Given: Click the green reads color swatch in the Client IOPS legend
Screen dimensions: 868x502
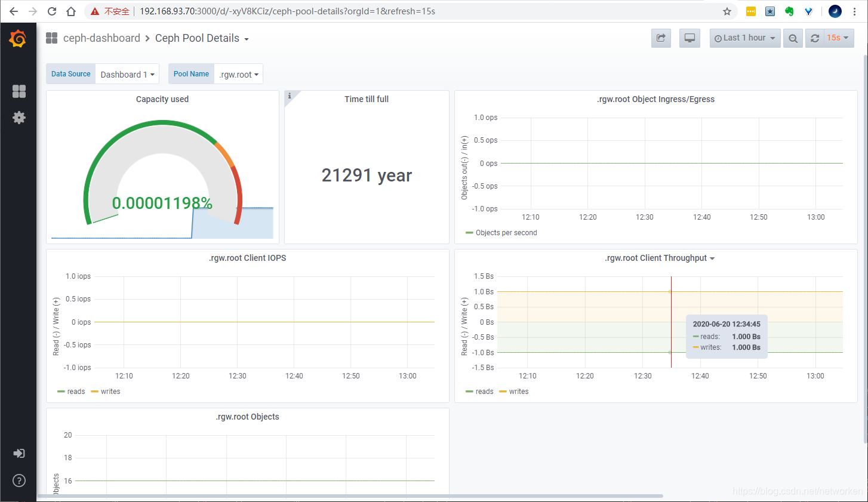Looking at the screenshot, I should point(61,392).
